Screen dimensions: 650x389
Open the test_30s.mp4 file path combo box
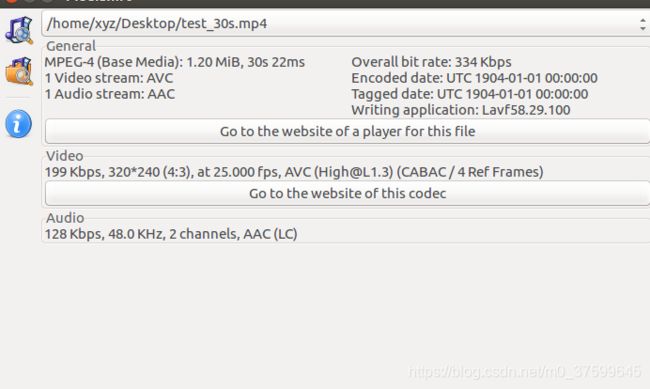click(x=346, y=24)
